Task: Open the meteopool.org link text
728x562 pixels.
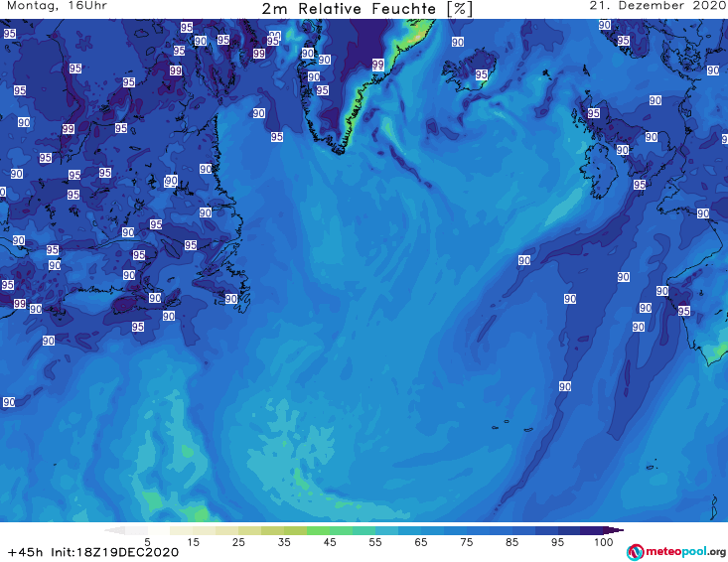Action: click(x=685, y=551)
